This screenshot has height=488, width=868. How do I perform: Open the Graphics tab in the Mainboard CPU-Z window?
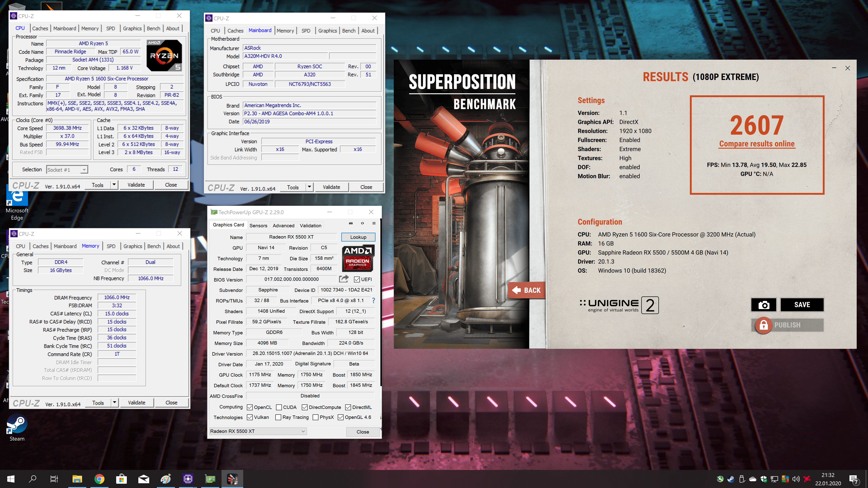pyautogui.click(x=328, y=31)
